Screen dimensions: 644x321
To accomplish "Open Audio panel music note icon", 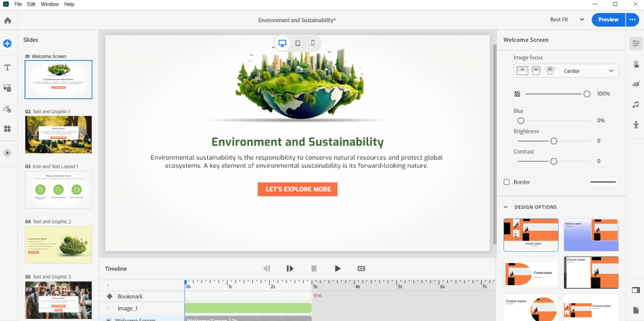I will (x=636, y=105).
